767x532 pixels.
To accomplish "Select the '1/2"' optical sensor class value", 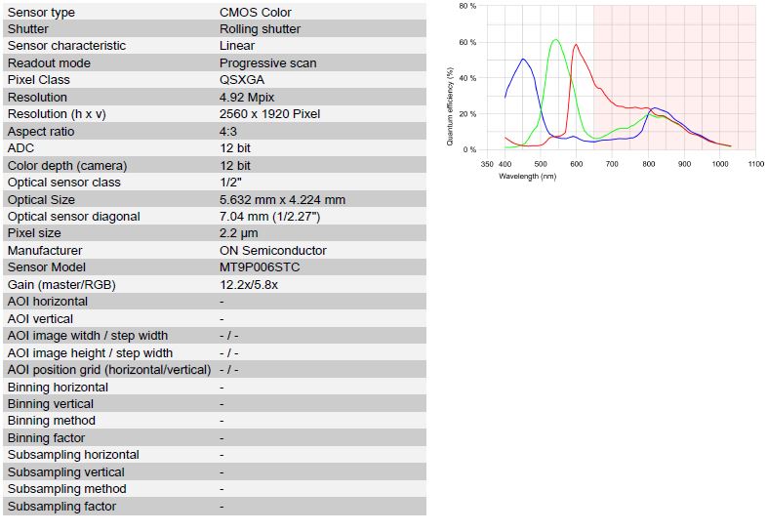I will click(x=230, y=183).
